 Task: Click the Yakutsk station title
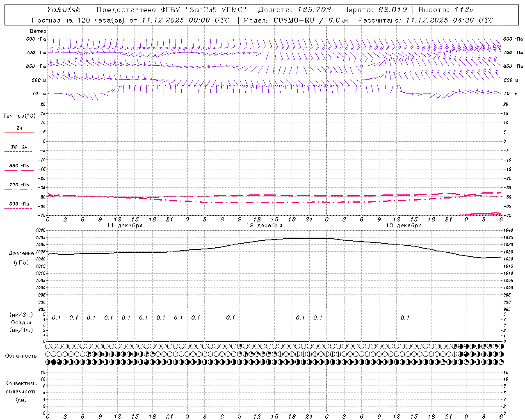63,9
